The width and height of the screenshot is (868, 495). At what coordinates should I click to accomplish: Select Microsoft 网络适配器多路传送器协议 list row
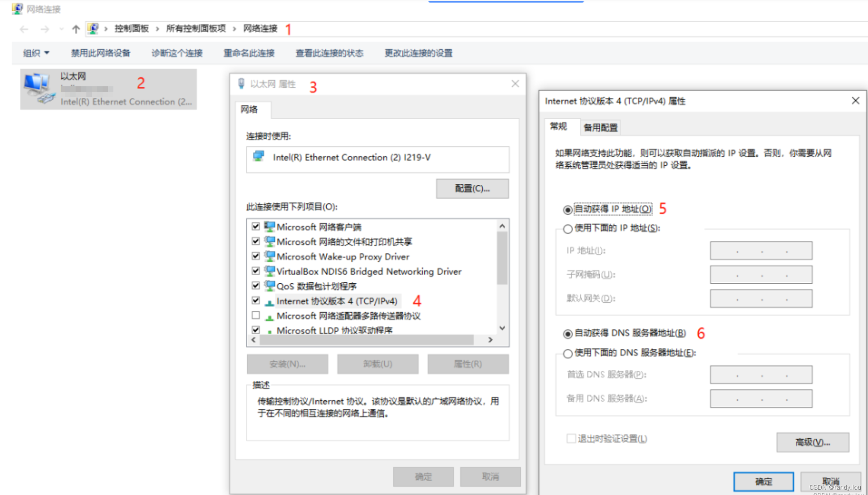click(x=349, y=316)
